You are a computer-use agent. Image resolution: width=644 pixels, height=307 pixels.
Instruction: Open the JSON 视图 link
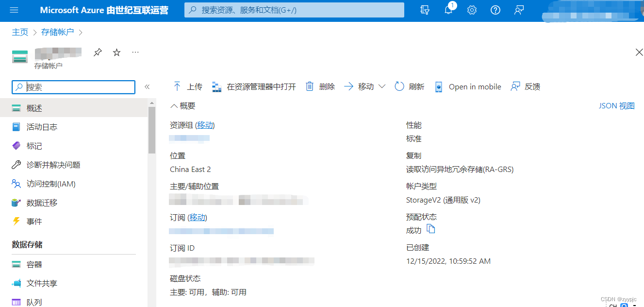click(617, 106)
